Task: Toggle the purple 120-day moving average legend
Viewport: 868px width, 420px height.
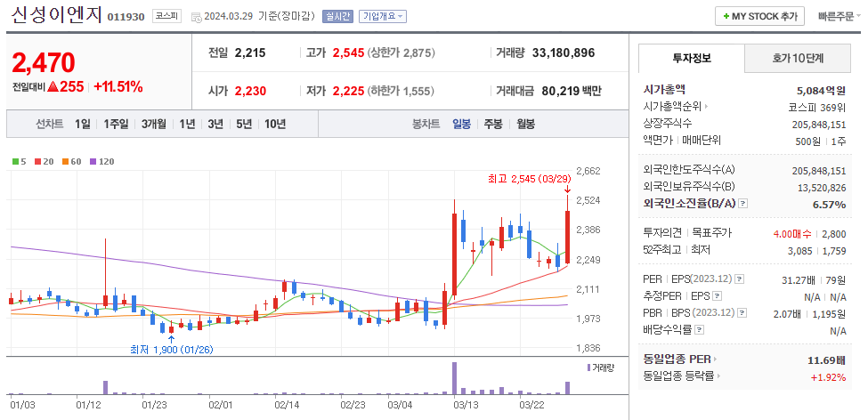Action: [101, 162]
